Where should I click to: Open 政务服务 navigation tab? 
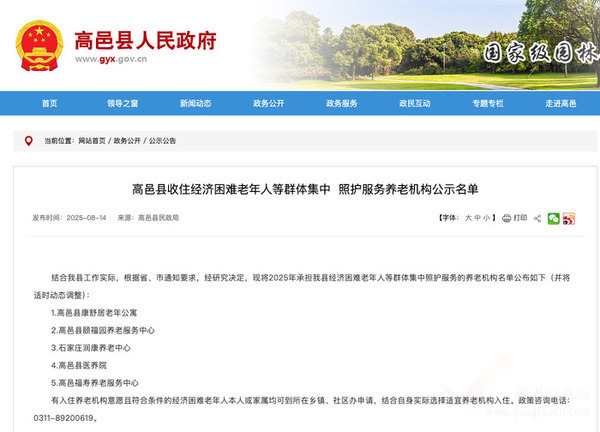pyautogui.click(x=342, y=103)
